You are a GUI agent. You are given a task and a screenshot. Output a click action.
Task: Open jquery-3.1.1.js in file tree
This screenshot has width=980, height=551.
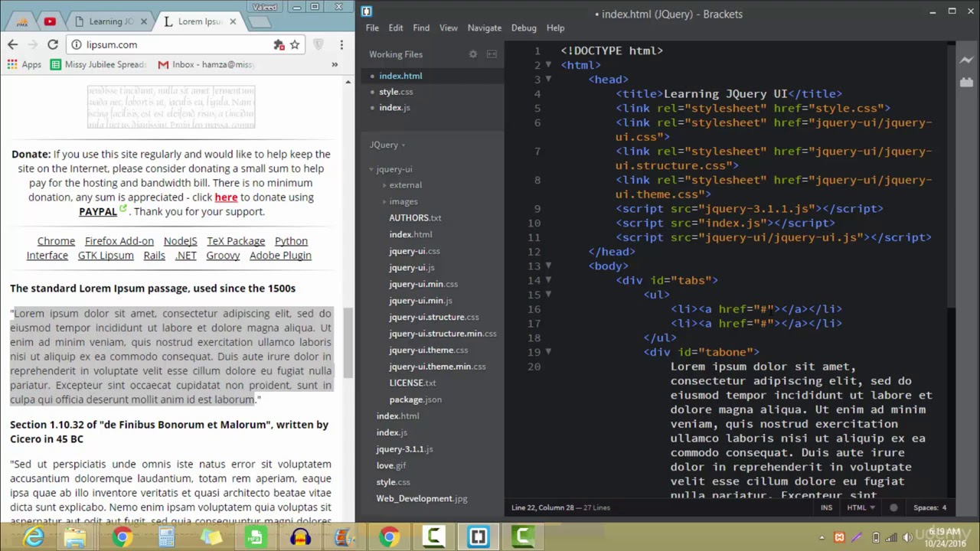pyautogui.click(x=404, y=449)
